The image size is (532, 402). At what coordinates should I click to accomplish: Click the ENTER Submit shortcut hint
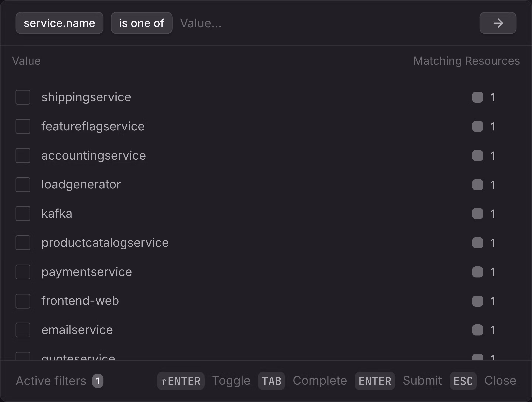click(375, 381)
